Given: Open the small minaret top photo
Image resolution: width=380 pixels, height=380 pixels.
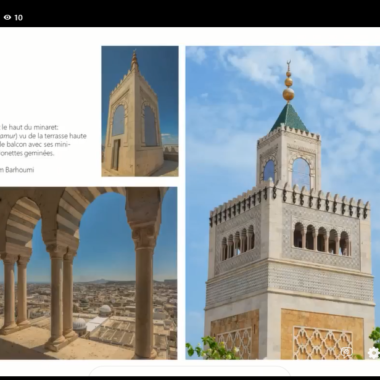Looking at the screenshot, I should (x=140, y=111).
